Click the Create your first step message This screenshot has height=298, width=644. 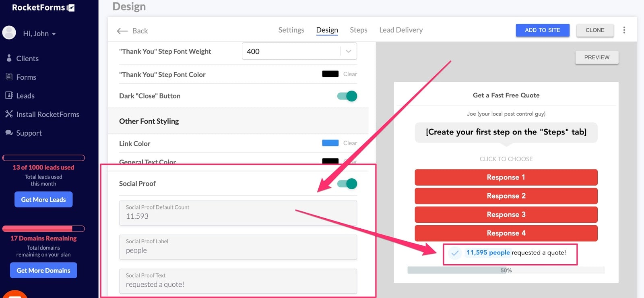[x=506, y=132]
